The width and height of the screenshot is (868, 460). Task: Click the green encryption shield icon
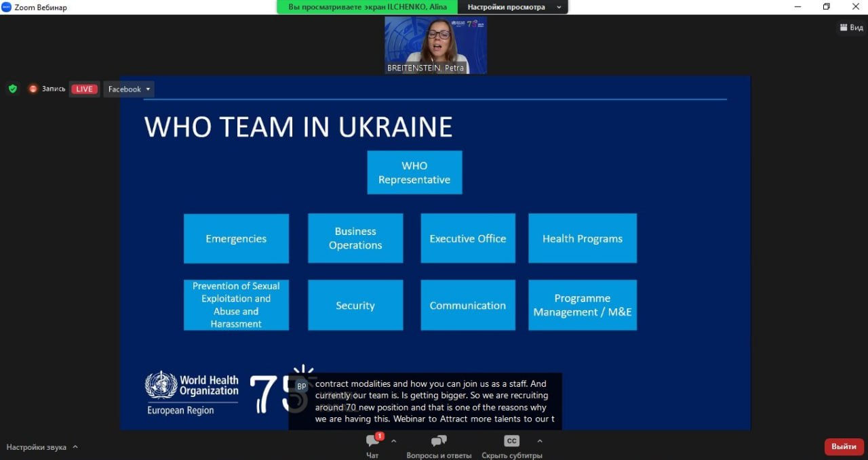point(12,89)
